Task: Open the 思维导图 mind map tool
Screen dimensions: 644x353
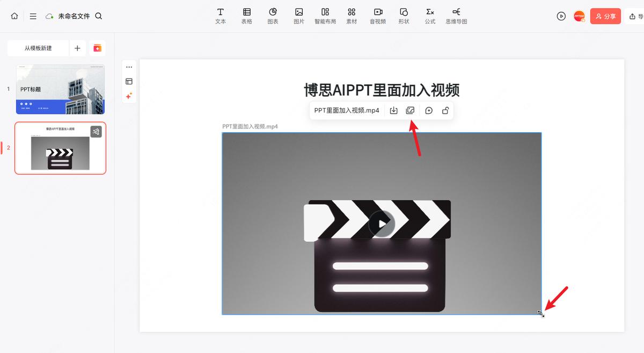Action: coord(456,15)
